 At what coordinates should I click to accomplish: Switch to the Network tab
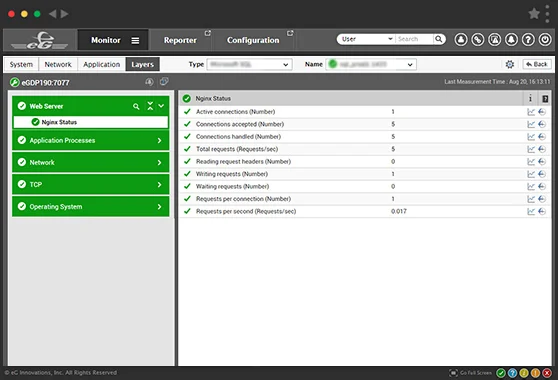(58, 64)
